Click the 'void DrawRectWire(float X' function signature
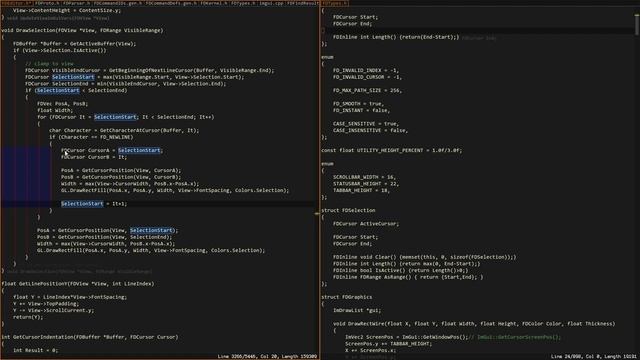 (x=474, y=324)
